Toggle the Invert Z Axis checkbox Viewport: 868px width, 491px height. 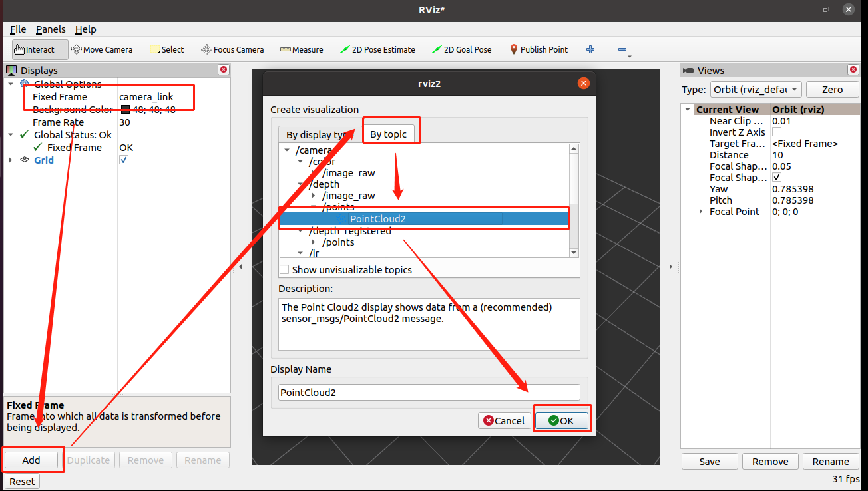[x=777, y=132]
